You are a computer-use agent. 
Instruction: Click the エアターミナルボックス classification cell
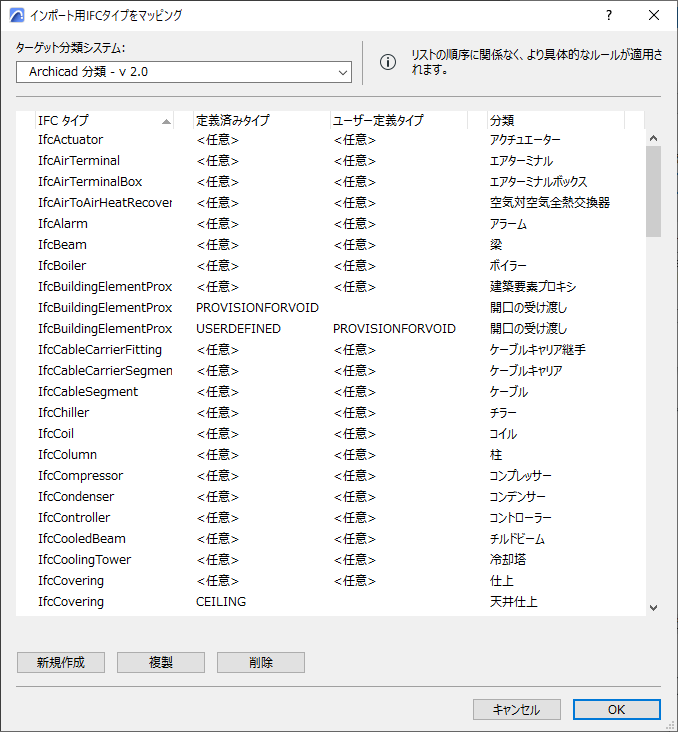(538, 182)
